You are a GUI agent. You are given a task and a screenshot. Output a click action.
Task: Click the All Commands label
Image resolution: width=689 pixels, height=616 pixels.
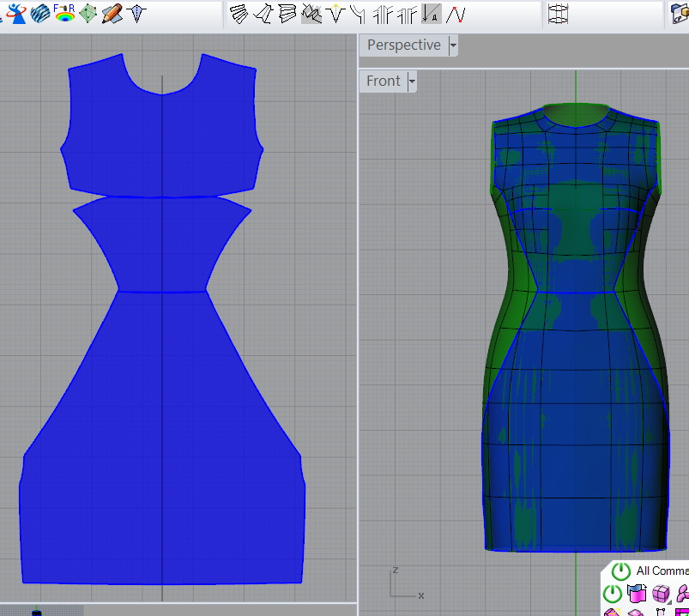(662, 571)
